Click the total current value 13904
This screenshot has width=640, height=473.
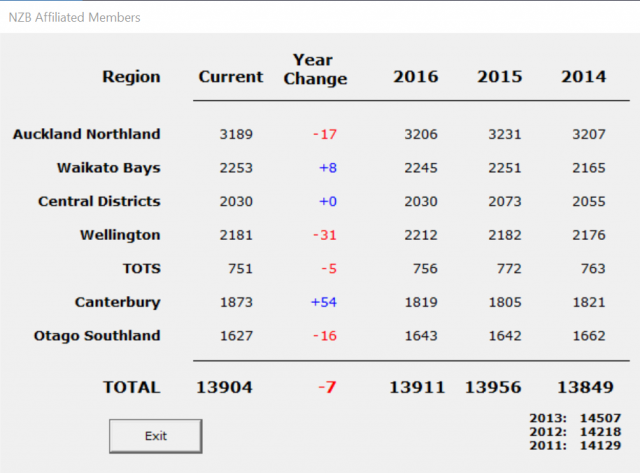[224, 387]
